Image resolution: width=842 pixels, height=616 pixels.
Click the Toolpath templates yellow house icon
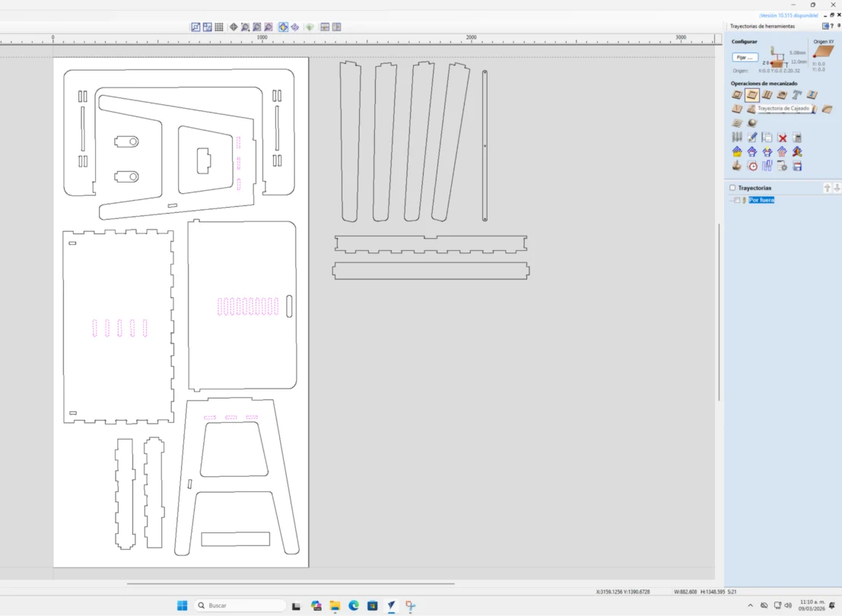pos(737,152)
